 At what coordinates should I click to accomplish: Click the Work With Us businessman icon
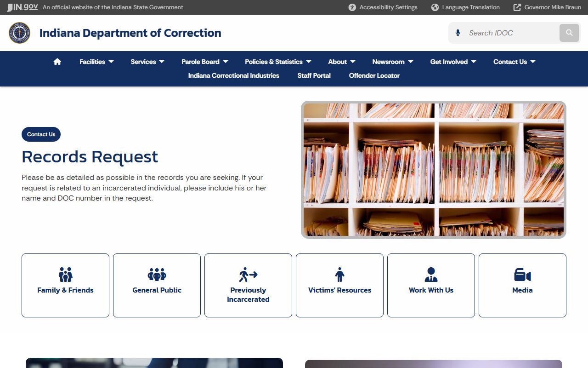coord(431,275)
